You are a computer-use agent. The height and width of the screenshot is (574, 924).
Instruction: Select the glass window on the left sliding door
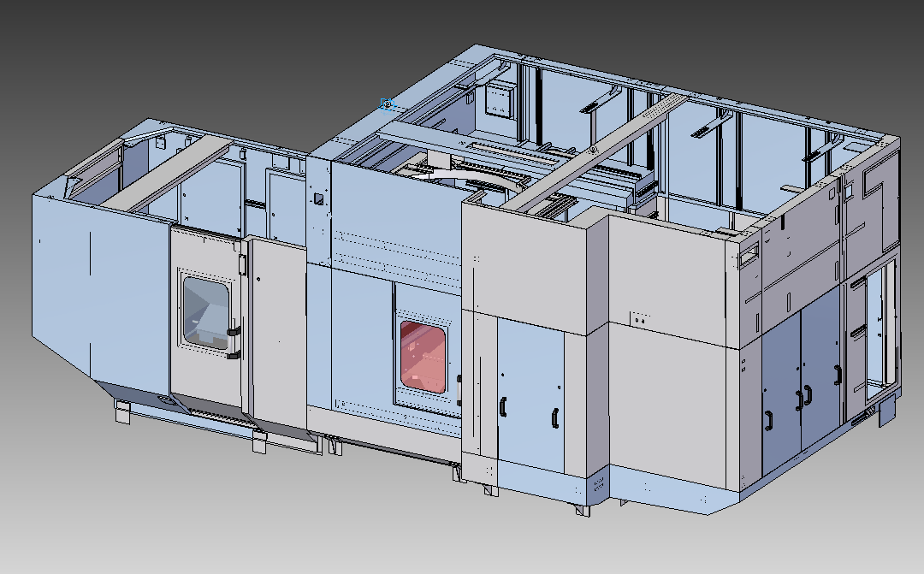(205, 308)
